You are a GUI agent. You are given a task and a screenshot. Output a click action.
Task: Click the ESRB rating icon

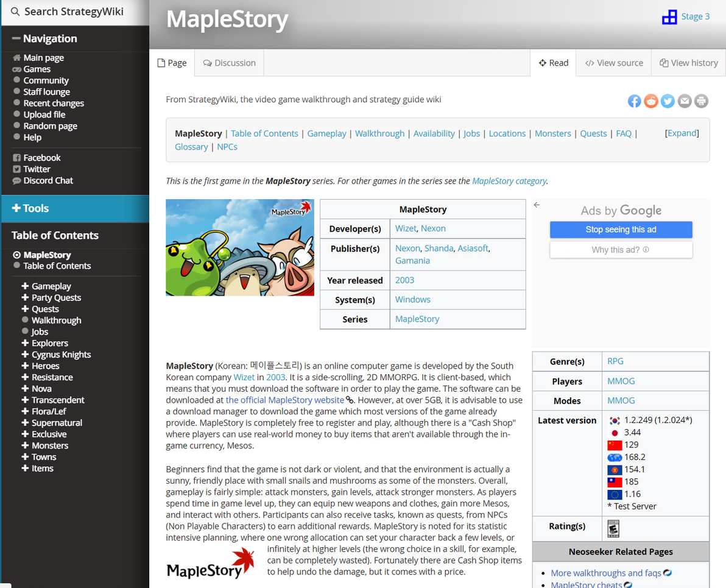tap(613, 528)
